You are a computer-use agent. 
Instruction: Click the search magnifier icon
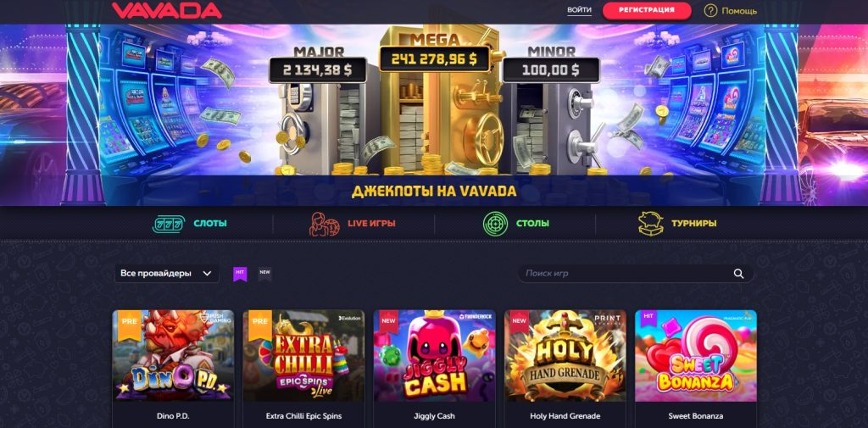point(738,274)
